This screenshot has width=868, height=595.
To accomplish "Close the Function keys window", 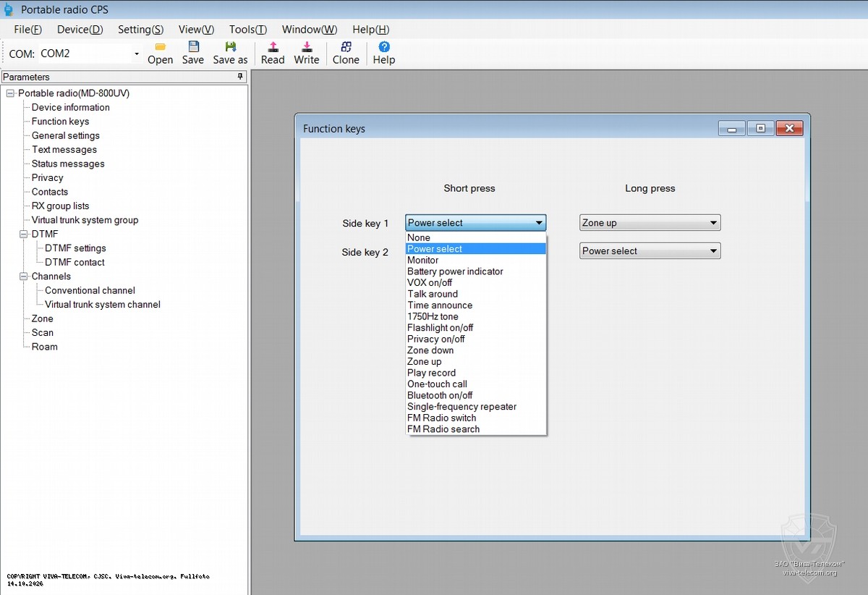I will [789, 128].
